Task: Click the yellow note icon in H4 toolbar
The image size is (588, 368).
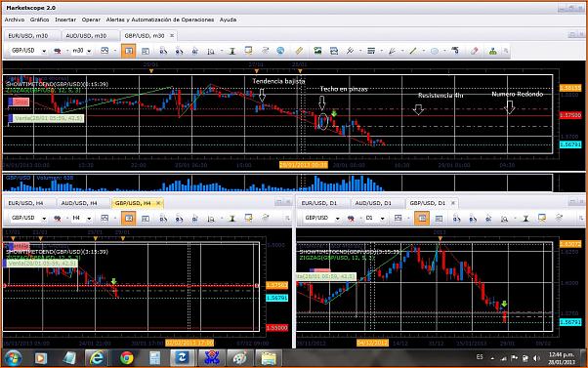Action: pos(248,218)
